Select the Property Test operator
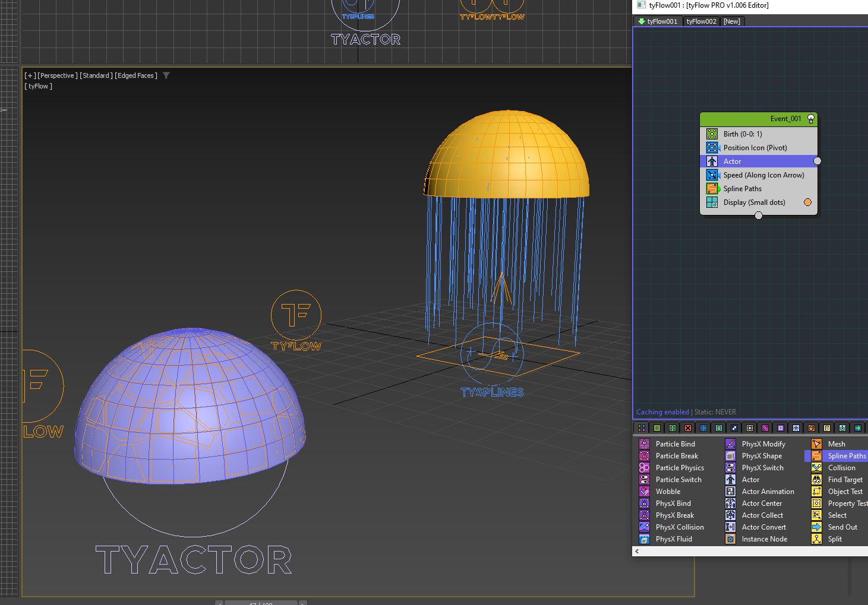868x605 pixels. (839, 503)
